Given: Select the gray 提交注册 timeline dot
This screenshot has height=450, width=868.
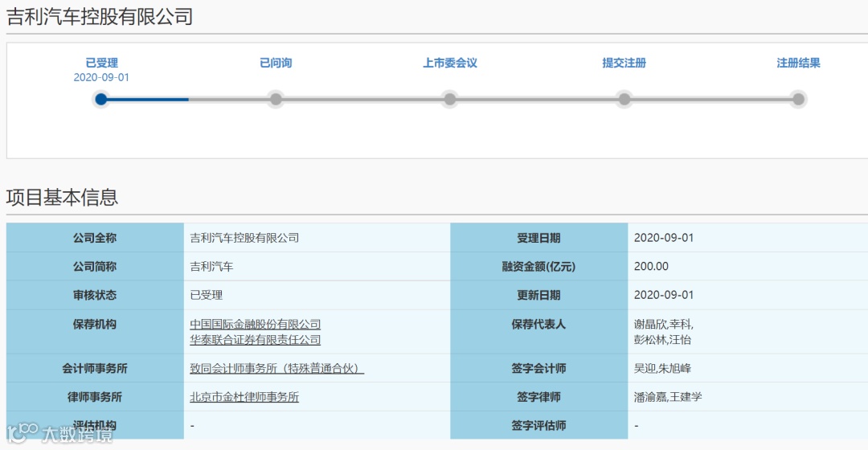Looking at the screenshot, I should point(624,99).
